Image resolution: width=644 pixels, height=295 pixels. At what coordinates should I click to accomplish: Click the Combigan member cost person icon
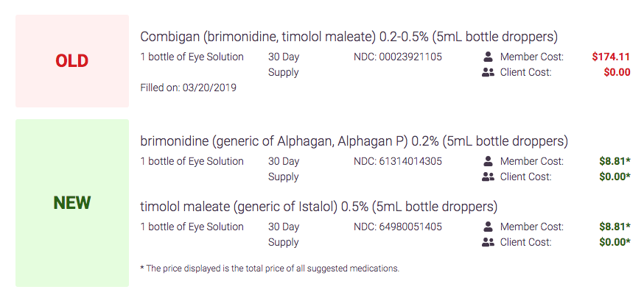click(488, 57)
